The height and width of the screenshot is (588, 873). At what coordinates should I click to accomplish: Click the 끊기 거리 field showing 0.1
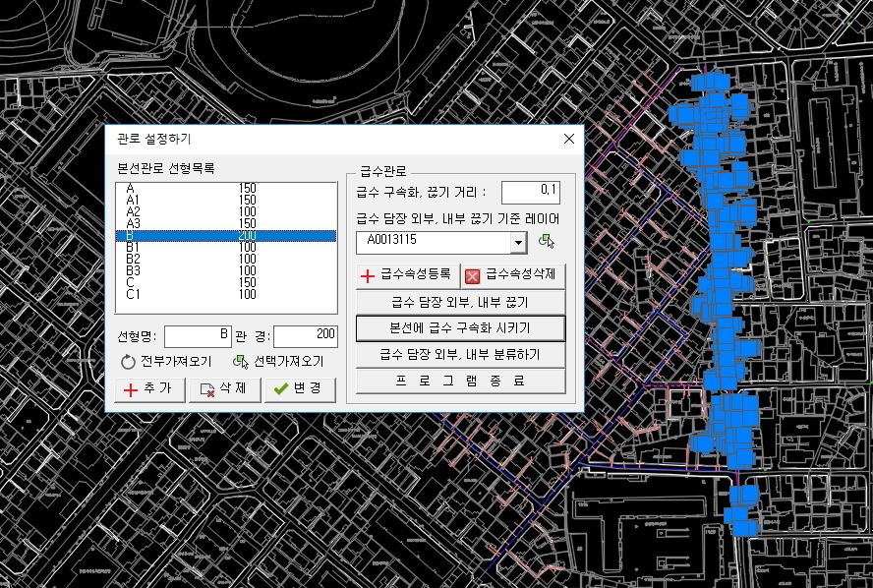point(531,192)
